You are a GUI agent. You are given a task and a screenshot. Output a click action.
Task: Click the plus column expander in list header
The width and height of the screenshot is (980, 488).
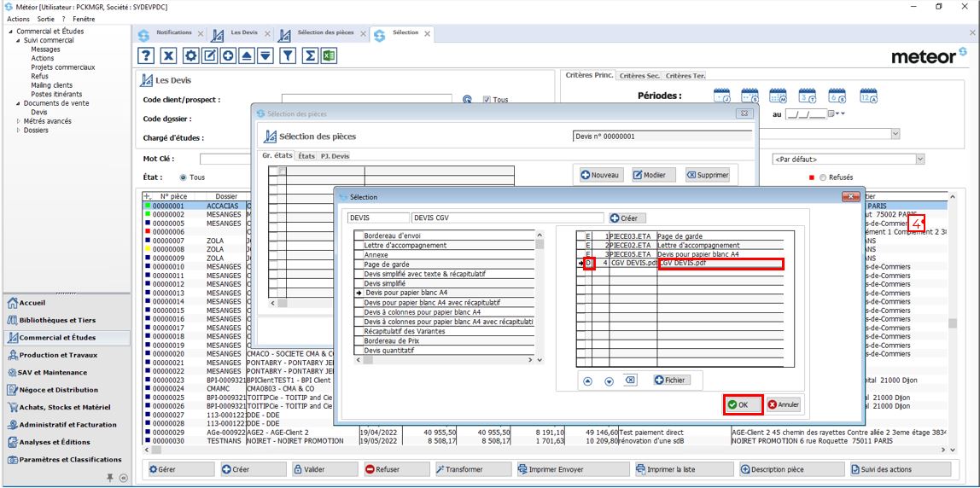coord(148,196)
